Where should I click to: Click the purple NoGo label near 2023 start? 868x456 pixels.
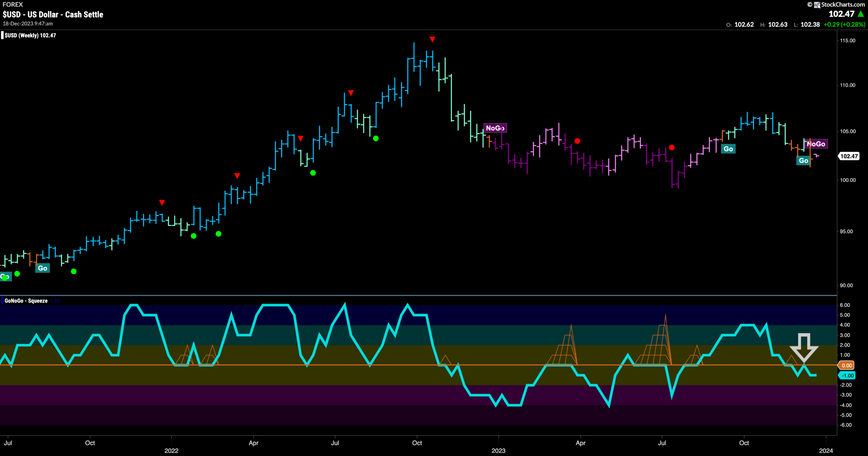[495, 128]
